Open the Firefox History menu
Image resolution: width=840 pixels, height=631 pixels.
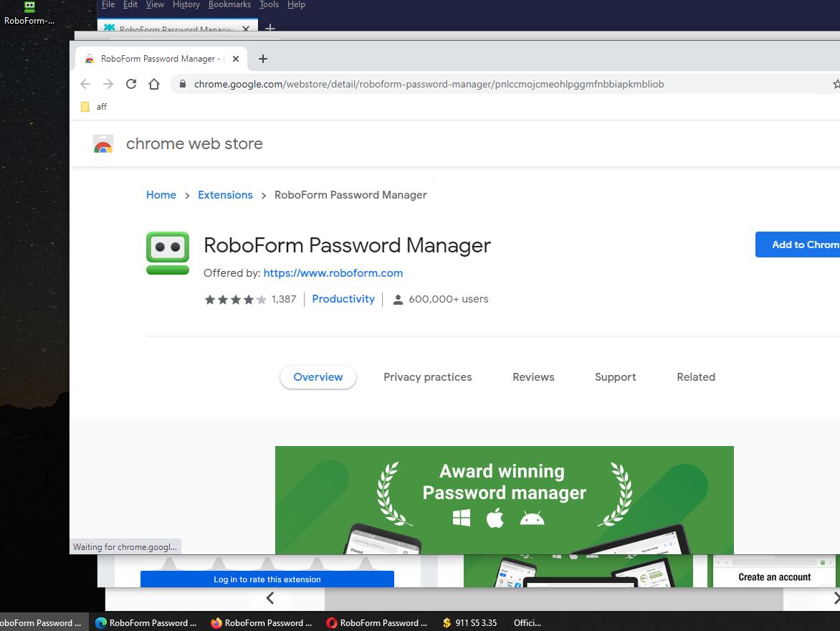pos(186,4)
